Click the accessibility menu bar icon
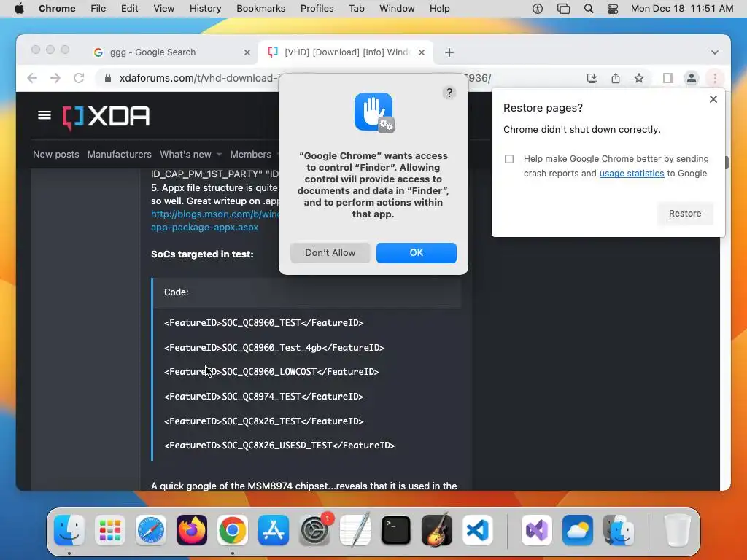The image size is (747, 560). click(538, 9)
